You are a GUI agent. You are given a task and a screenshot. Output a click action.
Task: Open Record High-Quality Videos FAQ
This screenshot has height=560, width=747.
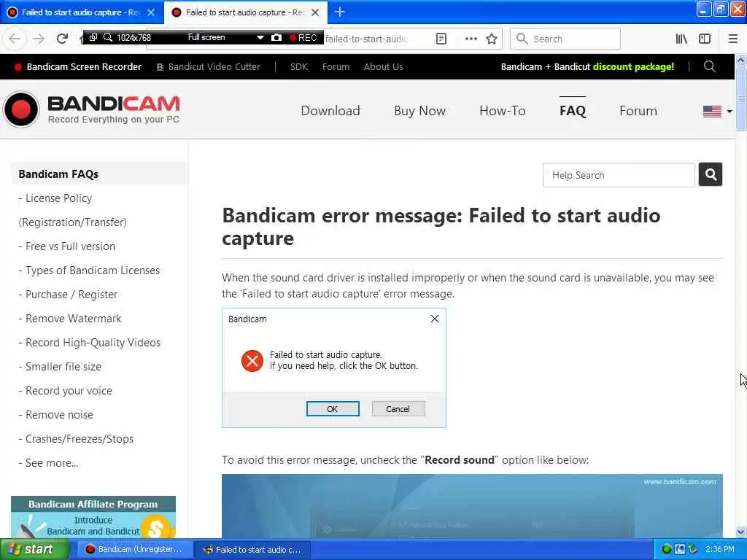[x=89, y=343]
